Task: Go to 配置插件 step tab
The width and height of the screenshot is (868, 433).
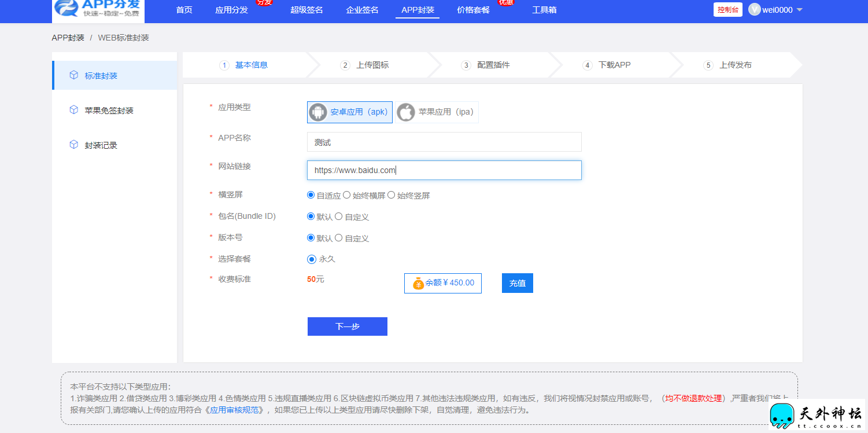Action: pyautogui.click(x=493, y=65)
